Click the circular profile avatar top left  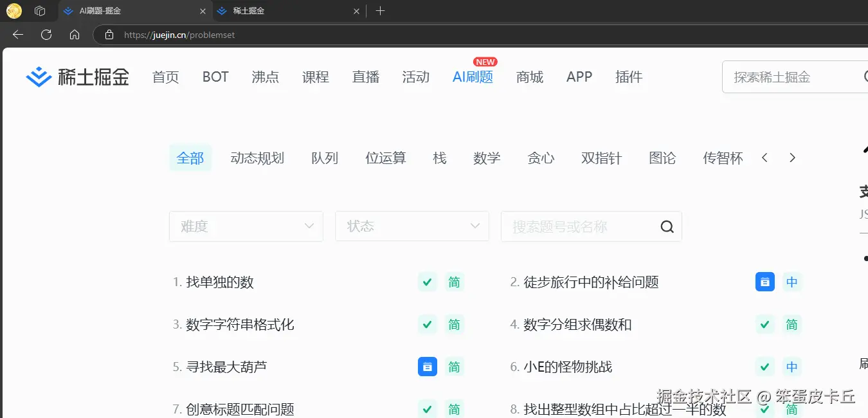pyautogui.click(x=13, y=10)
